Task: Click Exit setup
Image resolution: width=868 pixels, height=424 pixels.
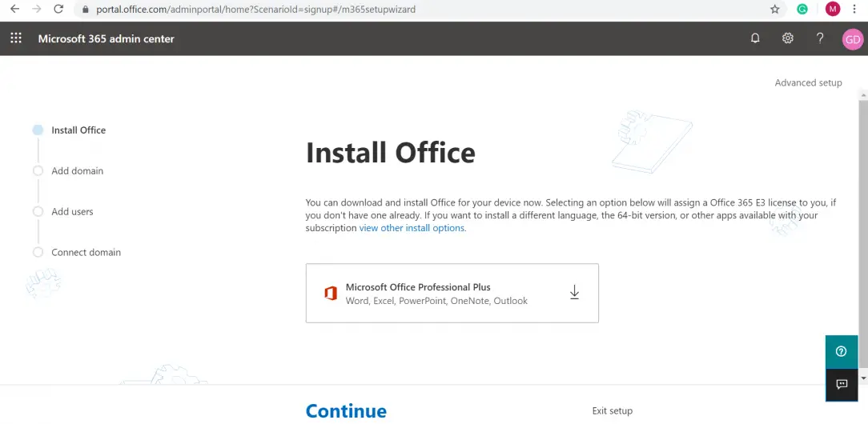Action: pyautogui.click(x=613, y=410)
